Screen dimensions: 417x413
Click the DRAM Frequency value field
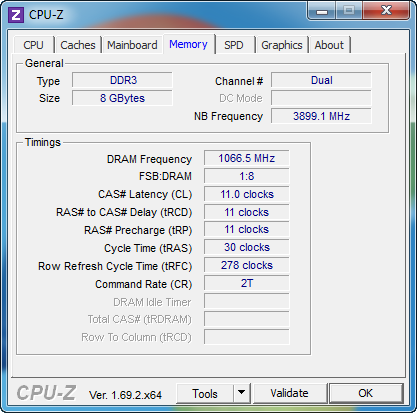pyautogui.click(x=247, y=158)
